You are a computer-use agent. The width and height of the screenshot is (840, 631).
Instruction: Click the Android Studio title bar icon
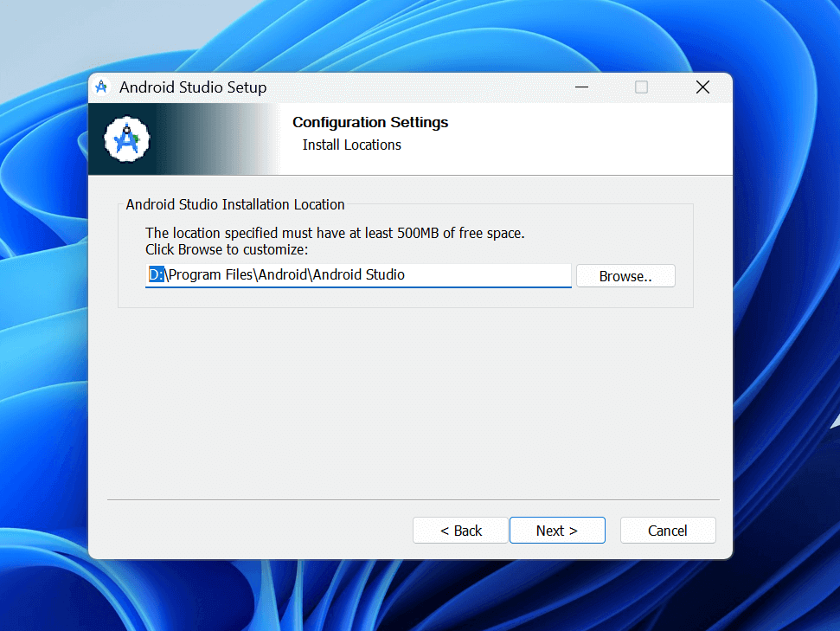pyautogui.click(x=102, y=87)
